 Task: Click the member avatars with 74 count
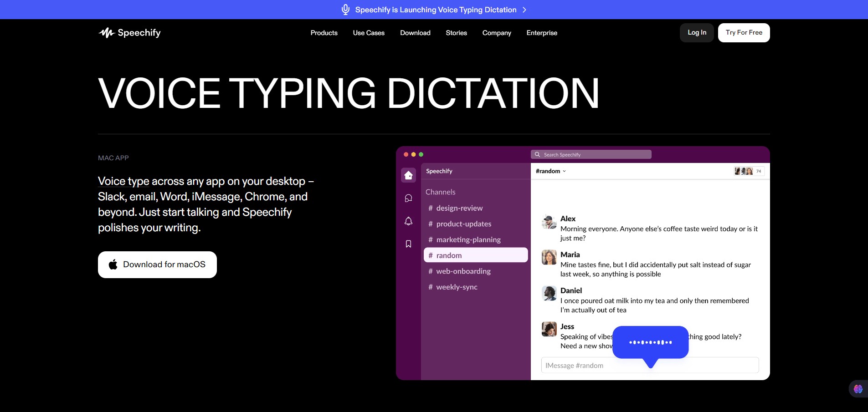[749, 171]
